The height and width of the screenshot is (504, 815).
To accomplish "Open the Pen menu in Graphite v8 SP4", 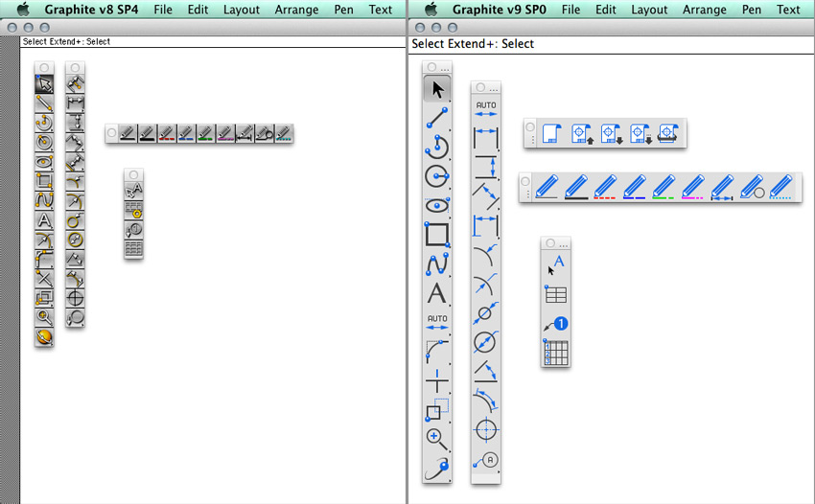I will pyautogui.click(x=343, y=10).
